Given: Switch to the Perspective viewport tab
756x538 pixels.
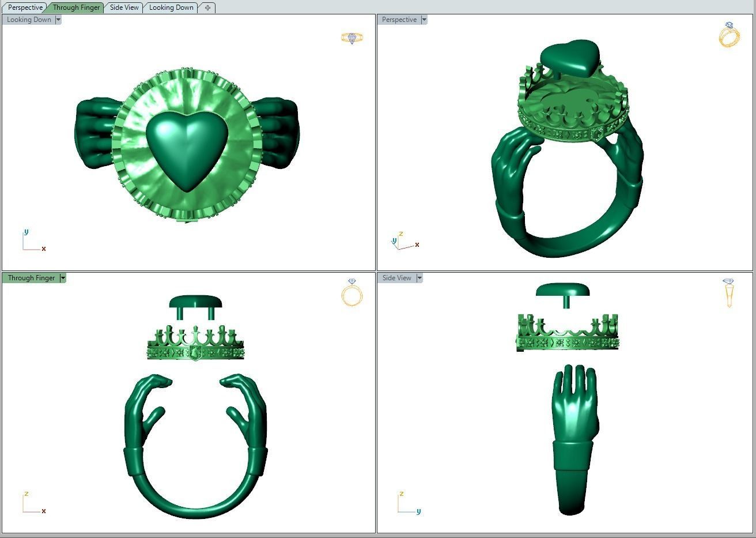Looking at the screenshot, I should (25, 7).
